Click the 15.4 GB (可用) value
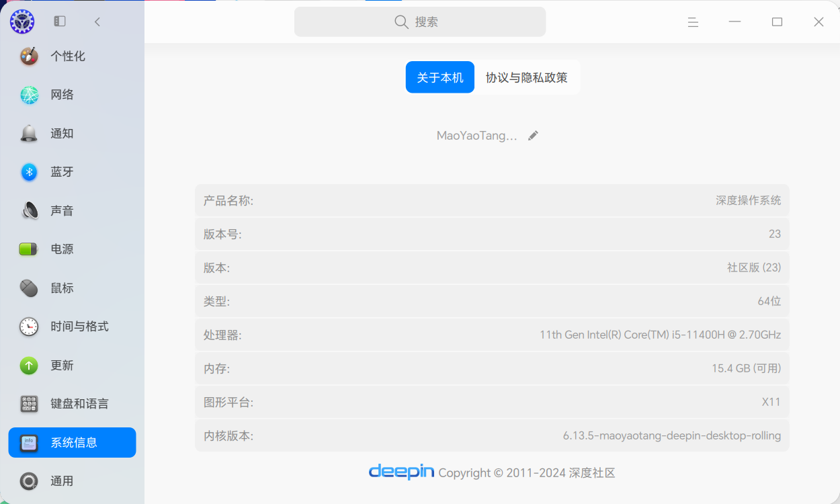This screenshot has height=504, width=840. coord(747,368)
